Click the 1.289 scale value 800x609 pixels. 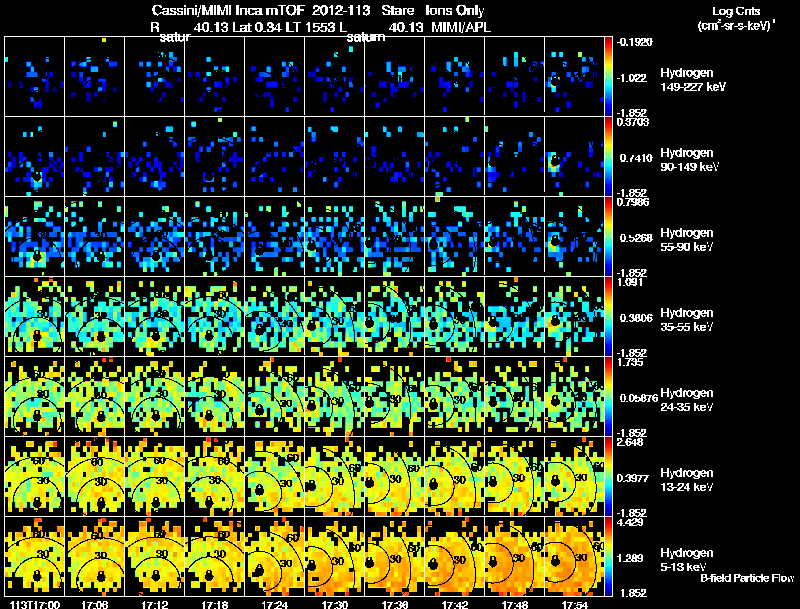pos(632,559)
